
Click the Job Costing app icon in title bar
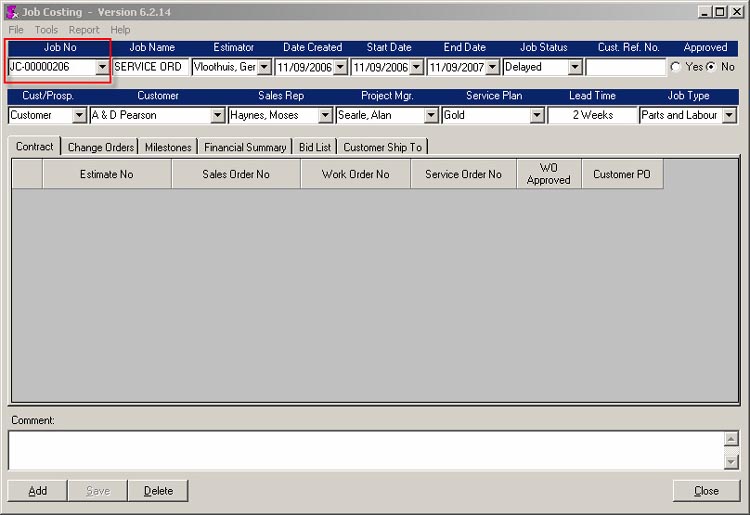coord(11,12)
